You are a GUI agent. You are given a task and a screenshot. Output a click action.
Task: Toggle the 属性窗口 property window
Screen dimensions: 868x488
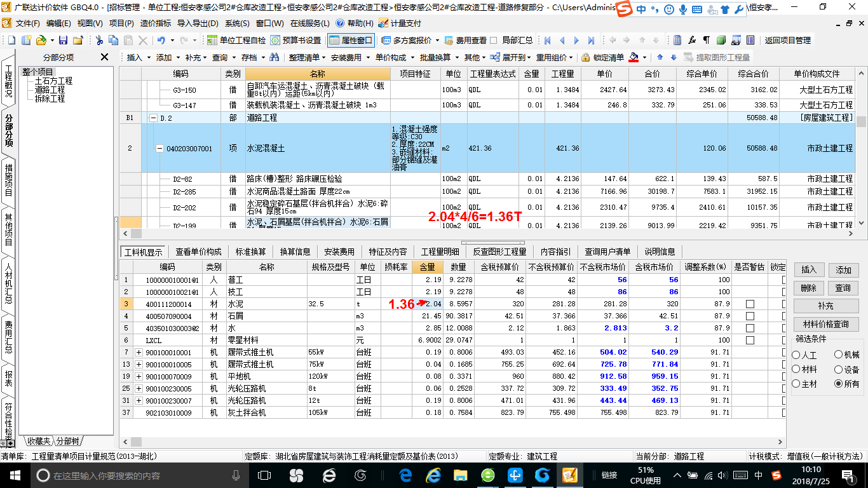click(x=351, y=40)
